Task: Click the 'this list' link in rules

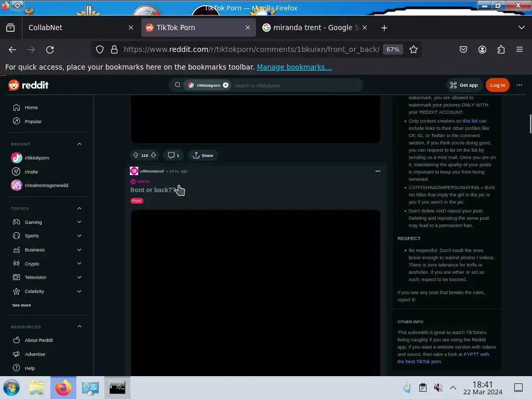Action: point(470,121)
